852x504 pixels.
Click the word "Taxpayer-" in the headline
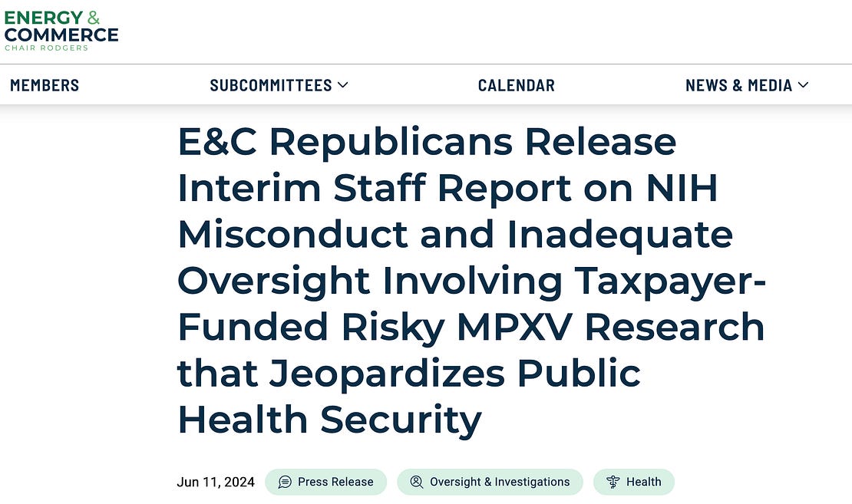(671, 282)
